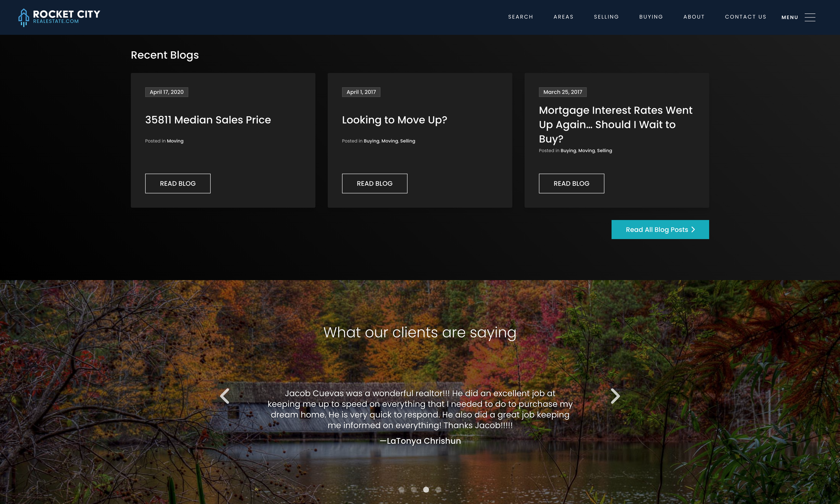
Task: Click the MENU text label
Action: click(x=790, y=17)
